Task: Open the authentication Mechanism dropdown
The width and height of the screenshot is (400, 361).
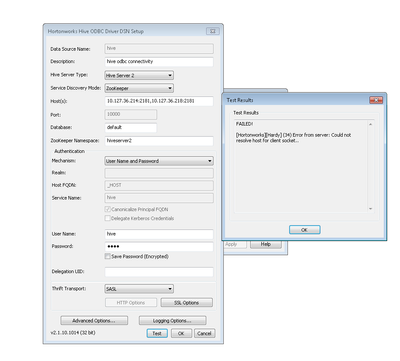Action: click(159, 161)
